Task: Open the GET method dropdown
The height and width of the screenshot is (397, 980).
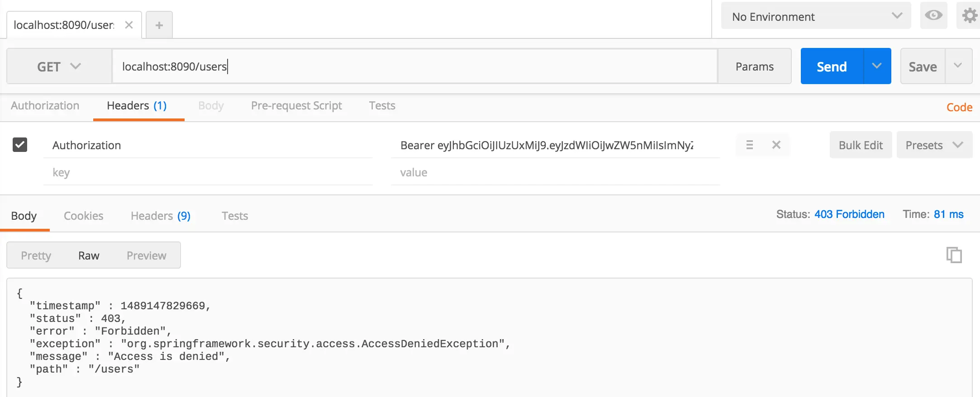Action: (x=59, y=66)
